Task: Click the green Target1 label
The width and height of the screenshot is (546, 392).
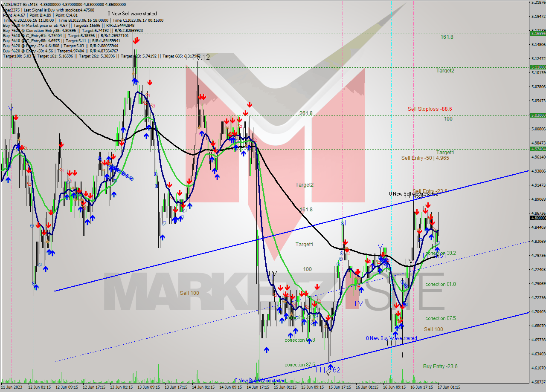Action: point(445,153)
